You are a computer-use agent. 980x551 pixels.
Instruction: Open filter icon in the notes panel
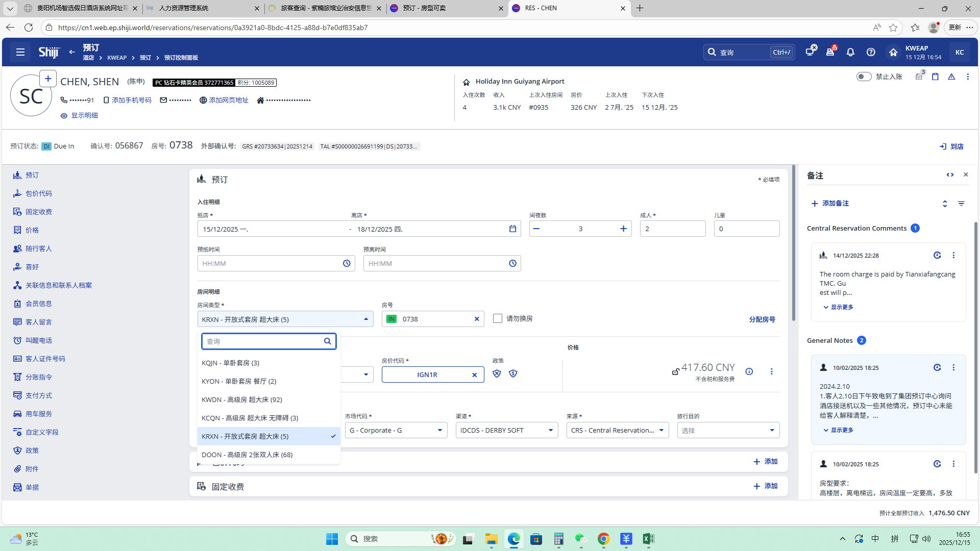click(x=961, y=204)
